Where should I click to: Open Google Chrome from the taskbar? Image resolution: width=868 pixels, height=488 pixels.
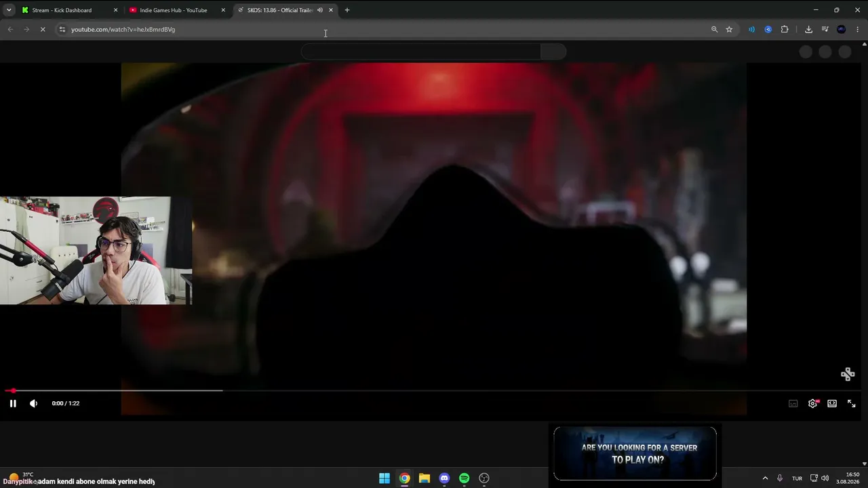(x=404, y=479)
